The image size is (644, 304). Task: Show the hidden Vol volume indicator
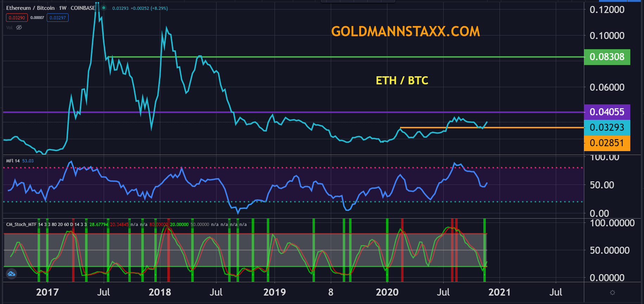tap(19, 27)
